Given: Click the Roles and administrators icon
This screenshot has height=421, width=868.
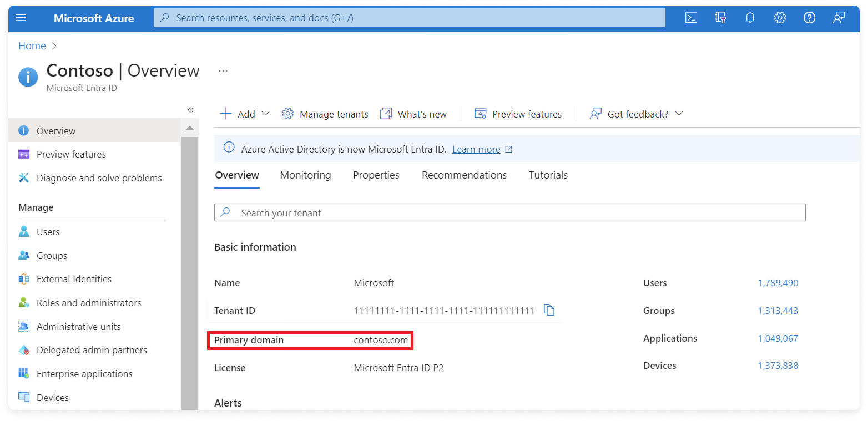Looking at the screenshot, I should point(24,303).
